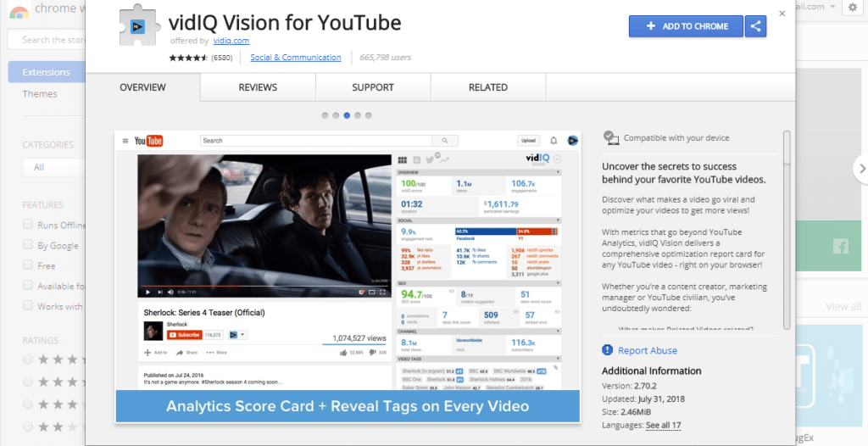Click the star rating next to (6580)
This screenshot has height=446, width=868.
point(188,58)
